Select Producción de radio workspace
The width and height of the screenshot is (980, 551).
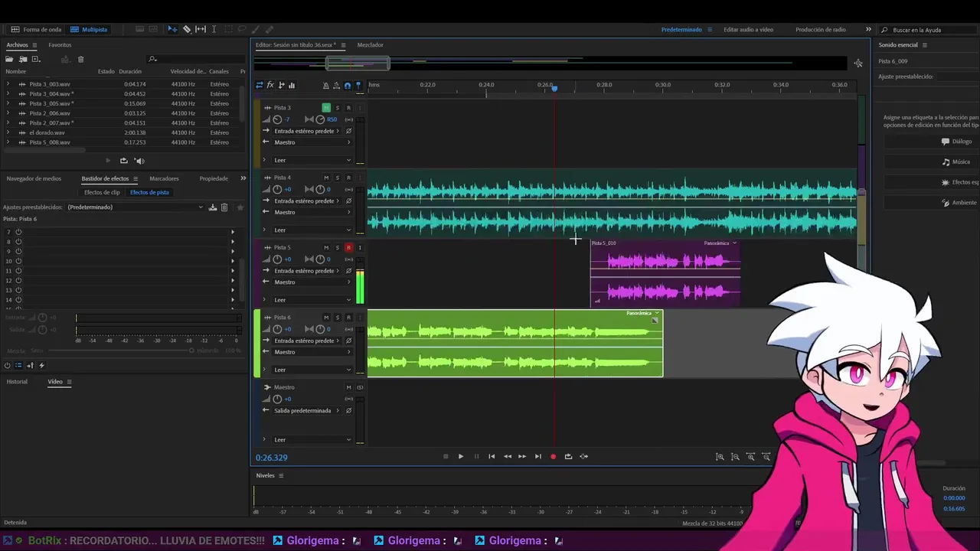[821, 30]
